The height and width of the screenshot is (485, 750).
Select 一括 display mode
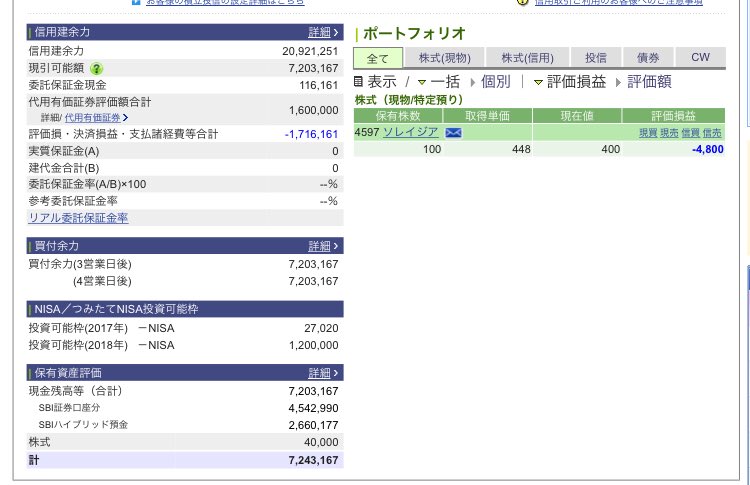(445, 82)
